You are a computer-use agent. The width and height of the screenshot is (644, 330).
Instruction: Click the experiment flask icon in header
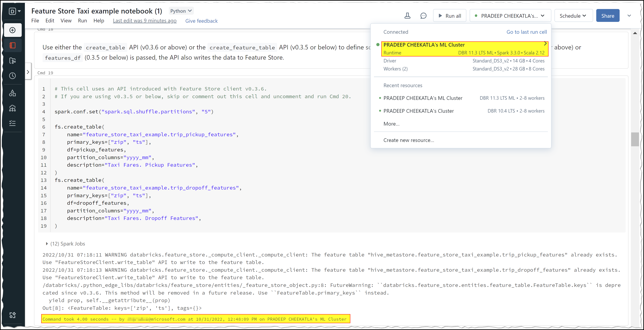tap(407, 16)
